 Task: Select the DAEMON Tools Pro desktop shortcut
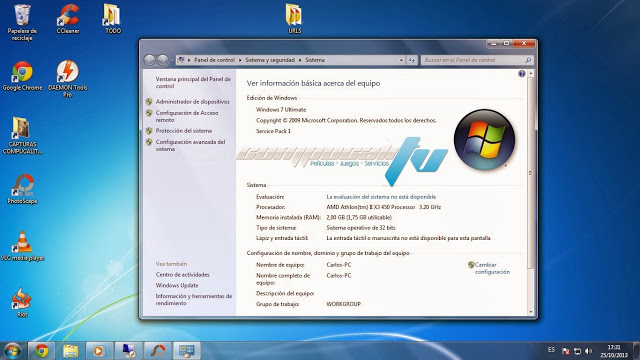[x=67, y=79]
